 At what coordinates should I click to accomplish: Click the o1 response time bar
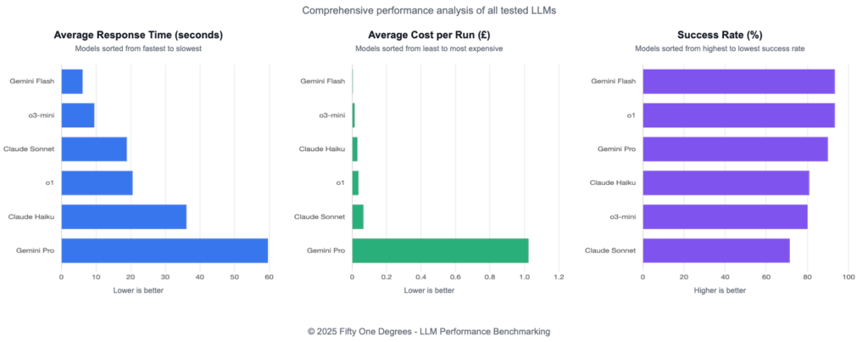click(97, 183)
